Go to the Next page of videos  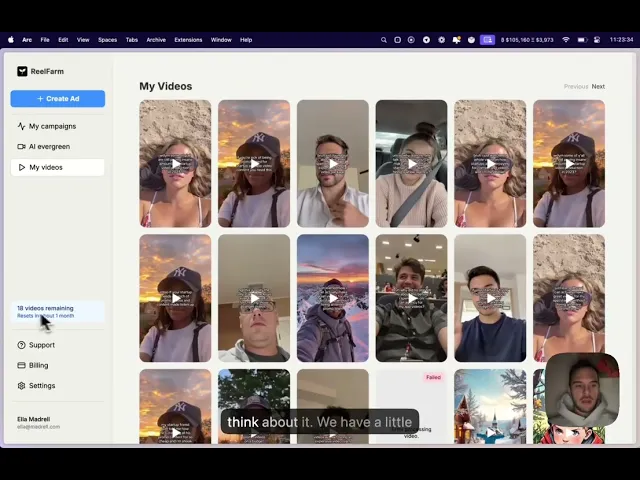[x=598, y=87]
